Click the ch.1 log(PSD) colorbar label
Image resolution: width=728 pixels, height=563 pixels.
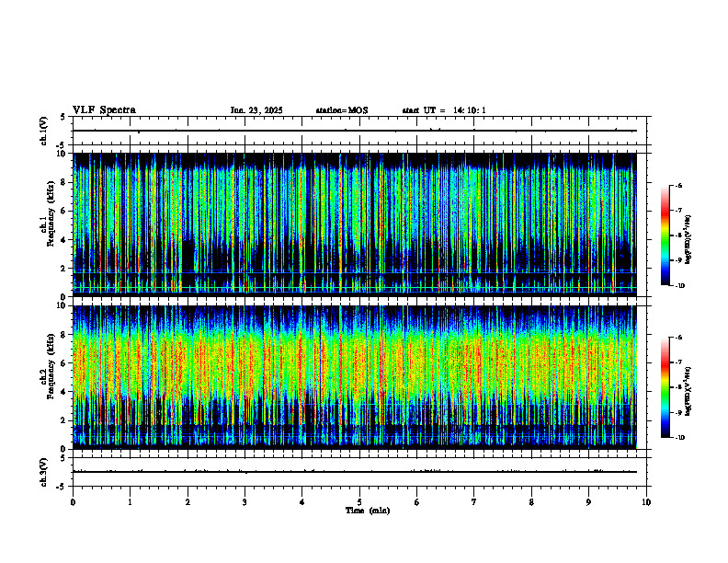coord(688,240)
